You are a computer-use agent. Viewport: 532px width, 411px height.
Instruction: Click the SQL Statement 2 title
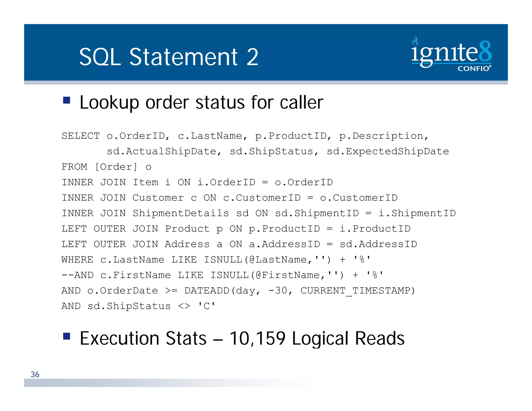[x=169, y=57]
